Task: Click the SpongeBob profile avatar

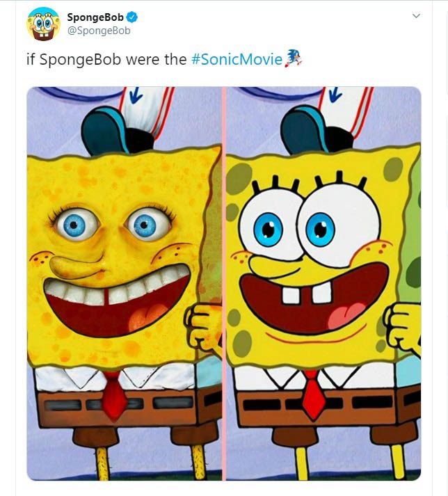Action: (x=42, y=23)
